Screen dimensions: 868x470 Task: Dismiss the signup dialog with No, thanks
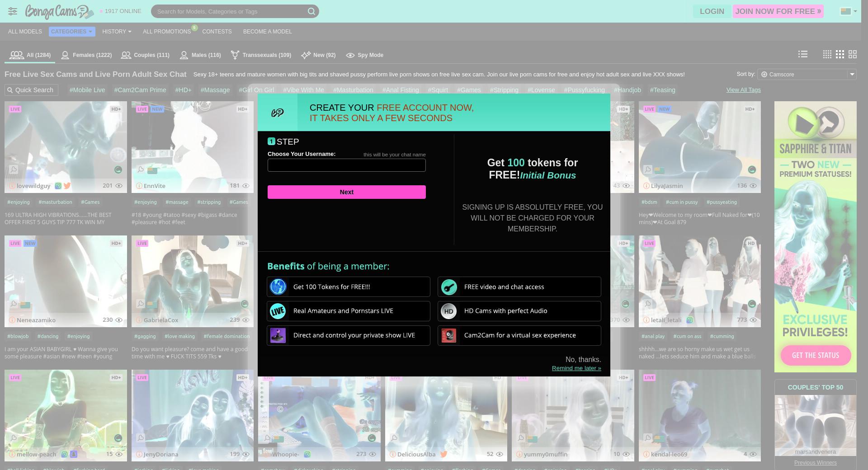(583, 360)
